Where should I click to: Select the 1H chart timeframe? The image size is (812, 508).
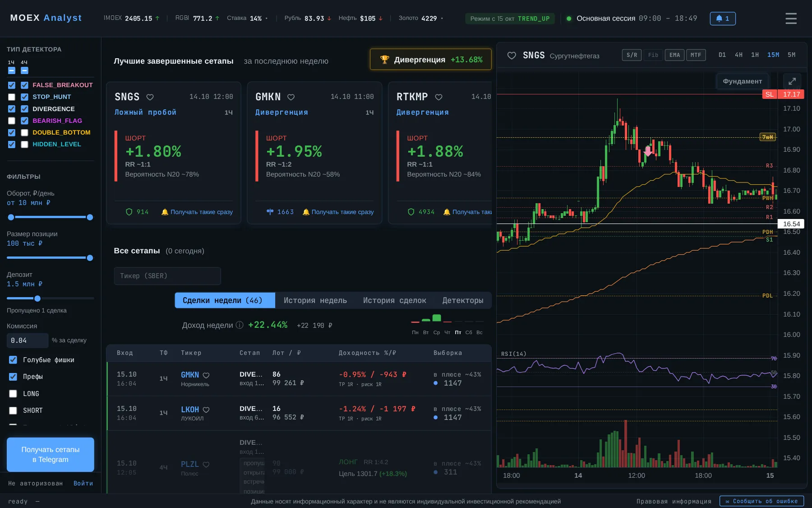(755, 55)
